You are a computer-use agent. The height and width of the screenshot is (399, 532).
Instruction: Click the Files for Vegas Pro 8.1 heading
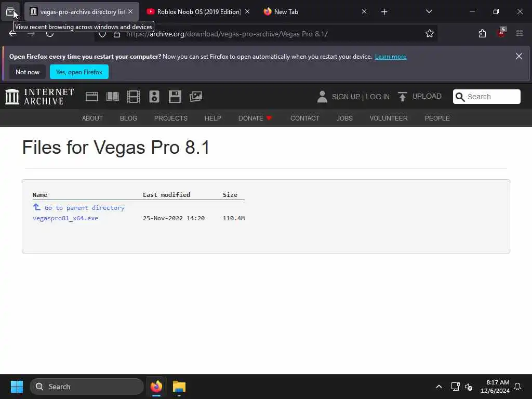116,147
